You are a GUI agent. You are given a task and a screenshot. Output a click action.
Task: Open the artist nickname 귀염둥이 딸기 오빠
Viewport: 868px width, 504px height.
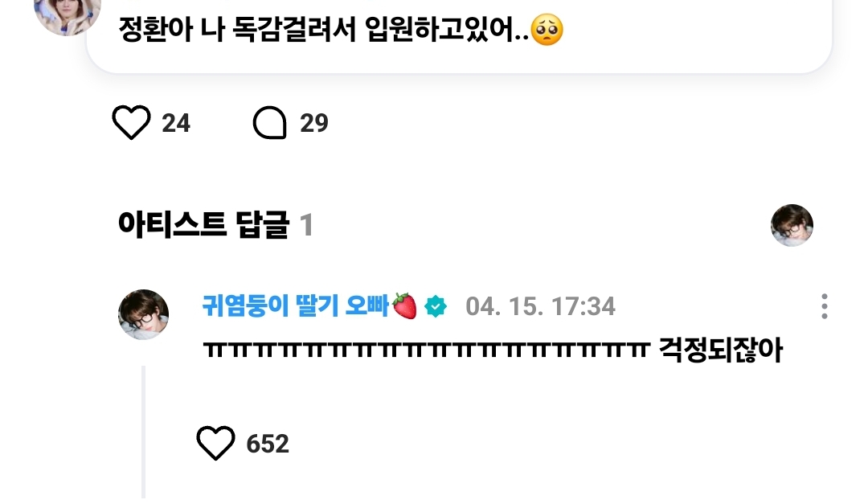296,305
